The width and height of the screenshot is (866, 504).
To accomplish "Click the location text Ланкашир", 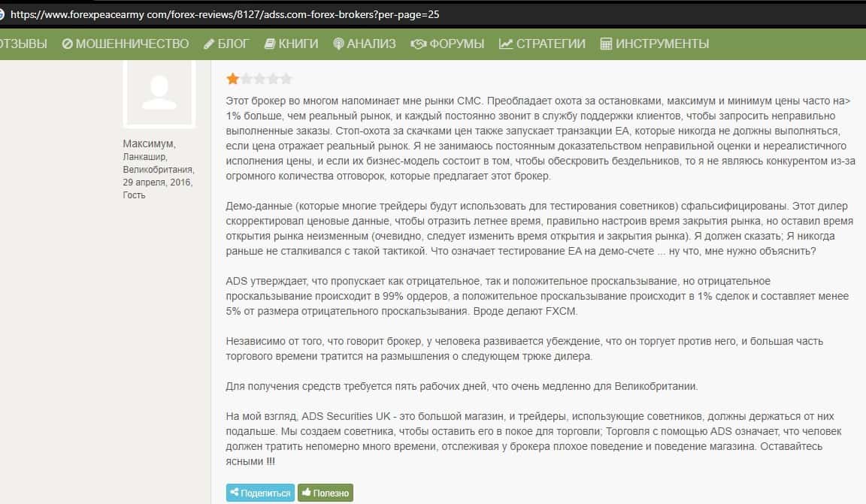I will tap(144, 157).
